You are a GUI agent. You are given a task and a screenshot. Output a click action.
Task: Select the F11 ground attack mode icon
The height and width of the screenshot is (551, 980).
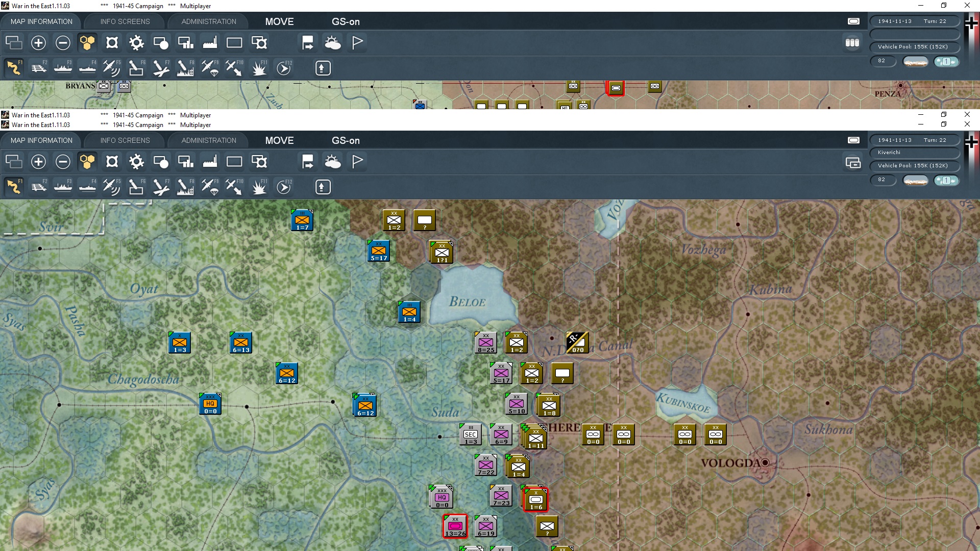pos(259,187)
